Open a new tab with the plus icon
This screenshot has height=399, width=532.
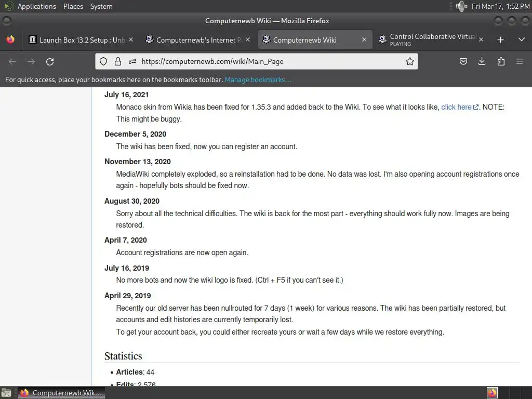(x=500, y=40)
